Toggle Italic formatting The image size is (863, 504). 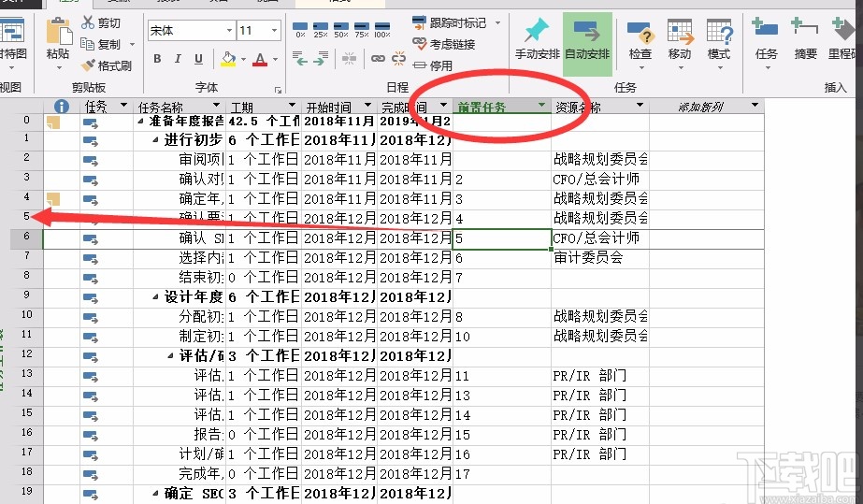pyautogui.click(x=178, y=58)
